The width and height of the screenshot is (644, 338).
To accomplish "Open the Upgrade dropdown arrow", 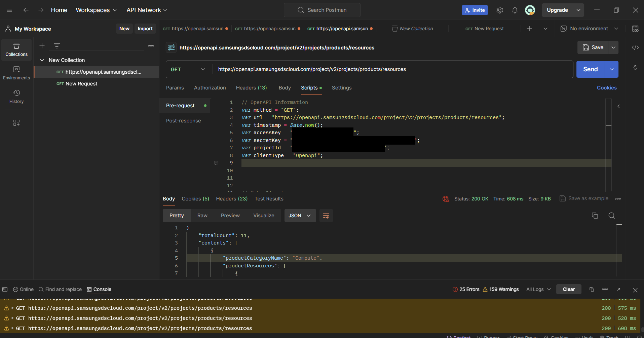I will [578, 10].
